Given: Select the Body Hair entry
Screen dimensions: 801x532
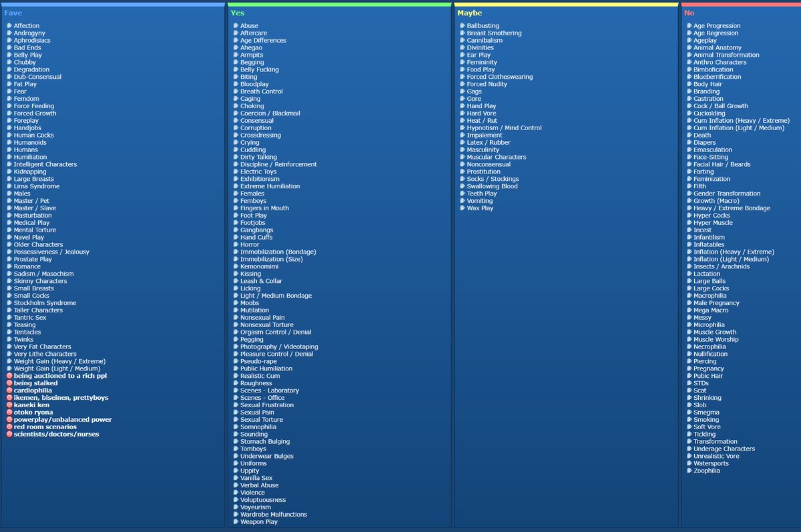Looking at the screenshot, I should pyautogui.click(x=708, y=84).
